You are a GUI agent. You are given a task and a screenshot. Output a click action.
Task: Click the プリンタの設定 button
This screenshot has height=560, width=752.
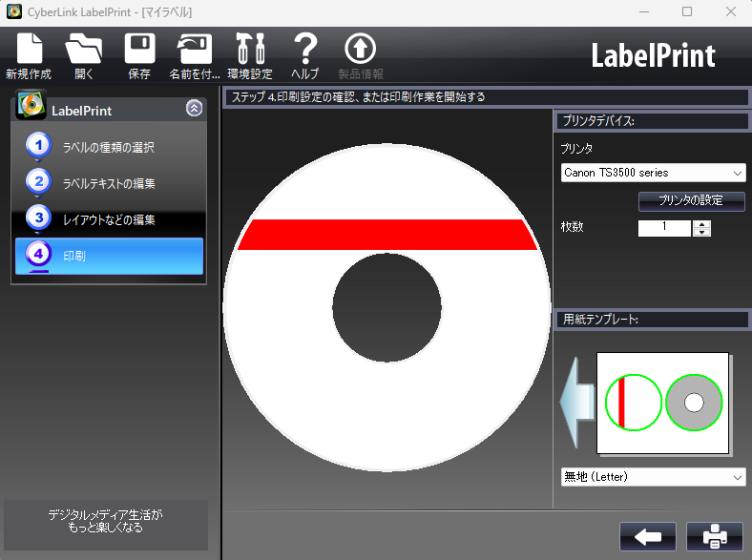click(x=691, y=201)
